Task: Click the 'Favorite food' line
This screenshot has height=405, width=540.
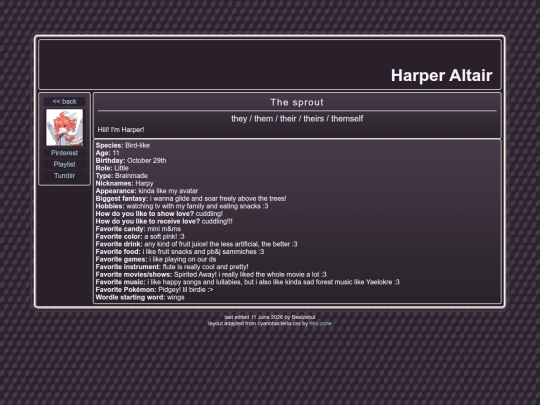Action: 180,252
